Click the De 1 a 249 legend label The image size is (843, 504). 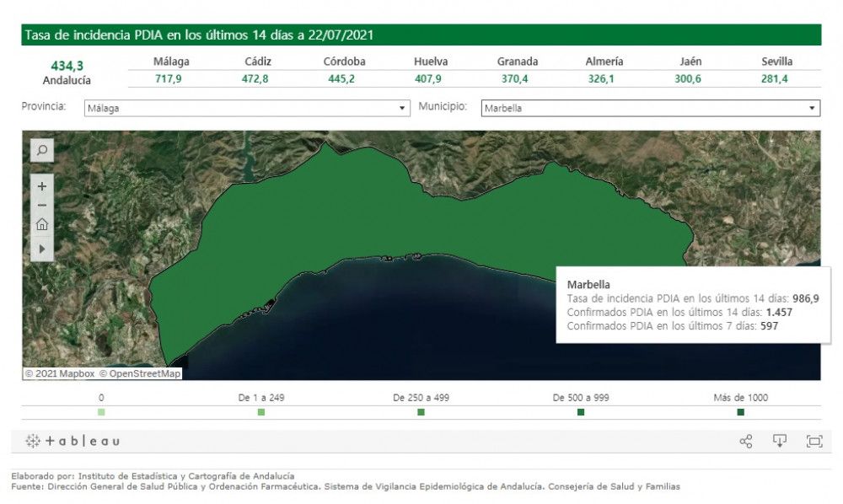click(x=261, y=398)
